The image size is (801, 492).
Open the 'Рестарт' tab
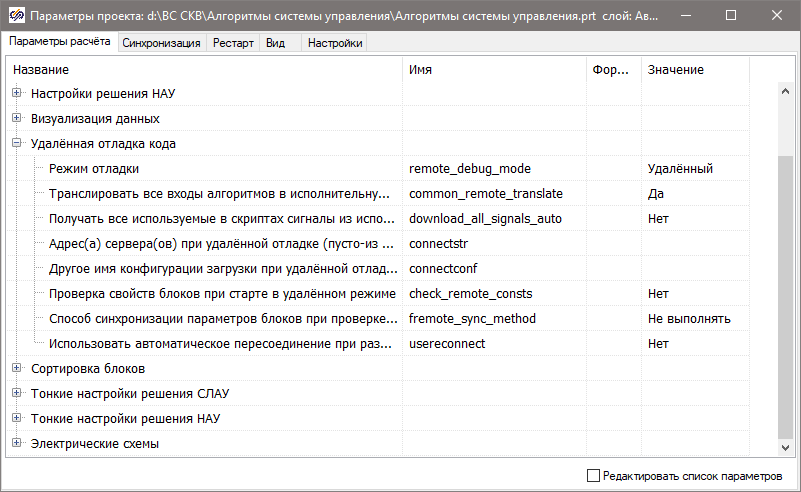(234, 43)
